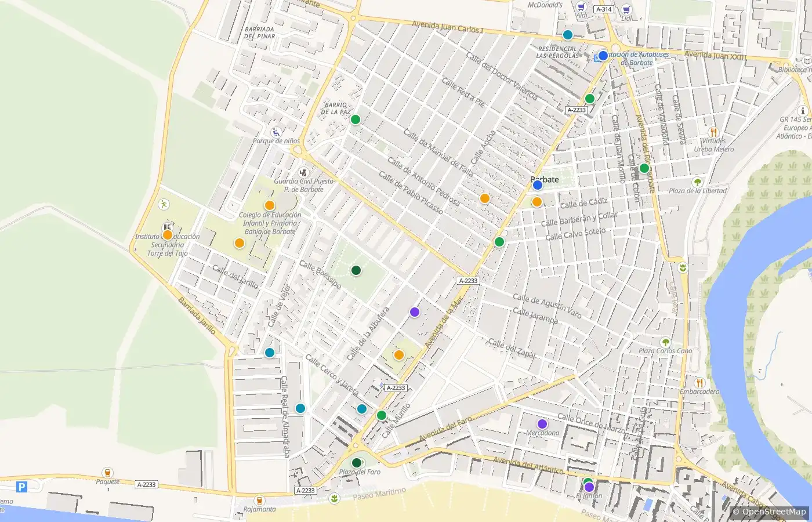This screenshot has width=812, height=522.
Task: Select the garden icon above Plaza Carlos Cano
Action: (683, 267)
